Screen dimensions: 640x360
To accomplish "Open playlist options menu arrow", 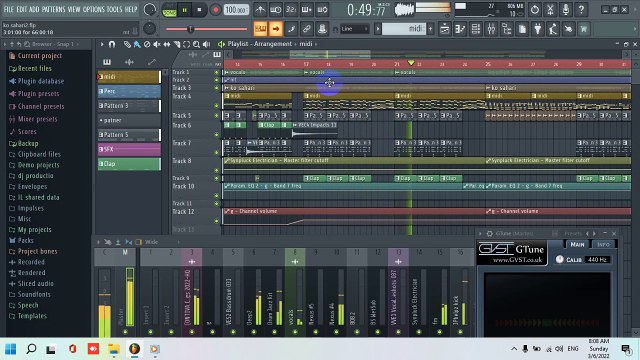I will [102, 44].
